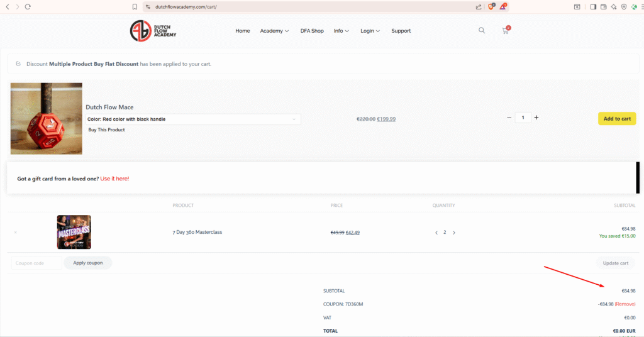Open the Support page
Screen dimensions: 644x337
click(401, 31)
